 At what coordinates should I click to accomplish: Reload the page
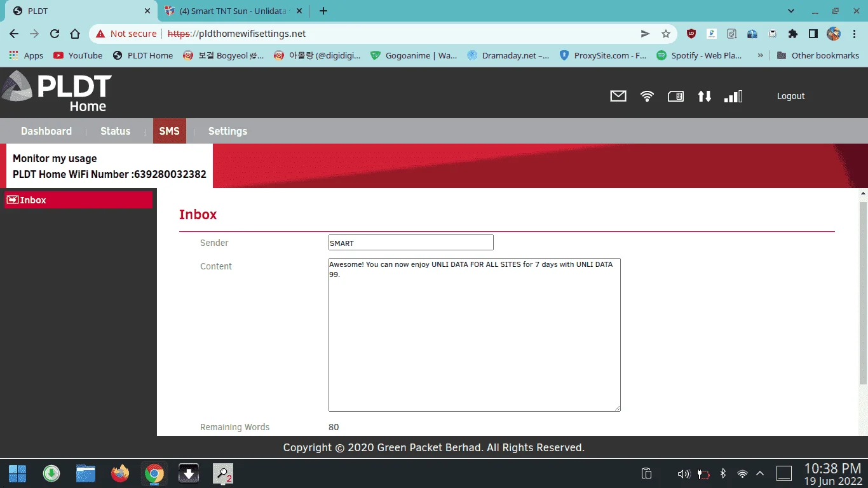point(55,34)
